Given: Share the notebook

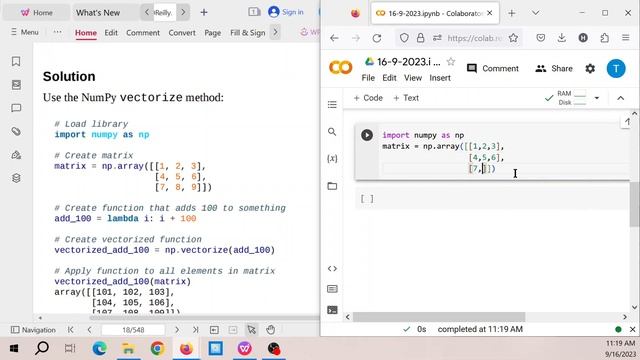Looking at the screenshot, I should pos(553,69).
